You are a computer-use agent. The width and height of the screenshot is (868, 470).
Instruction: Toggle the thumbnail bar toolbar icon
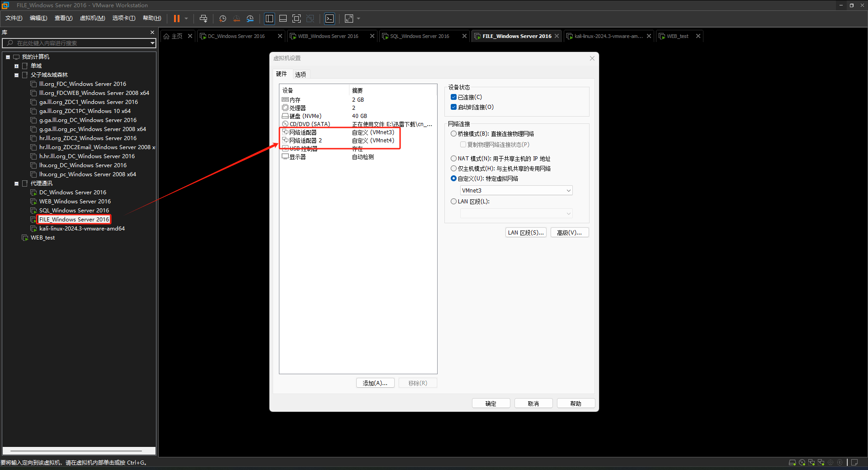coord(283,19)
